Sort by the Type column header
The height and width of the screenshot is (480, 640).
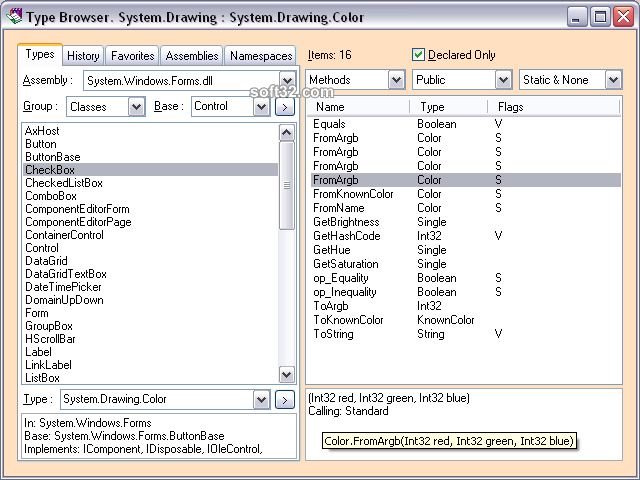(x=449, y=107)
